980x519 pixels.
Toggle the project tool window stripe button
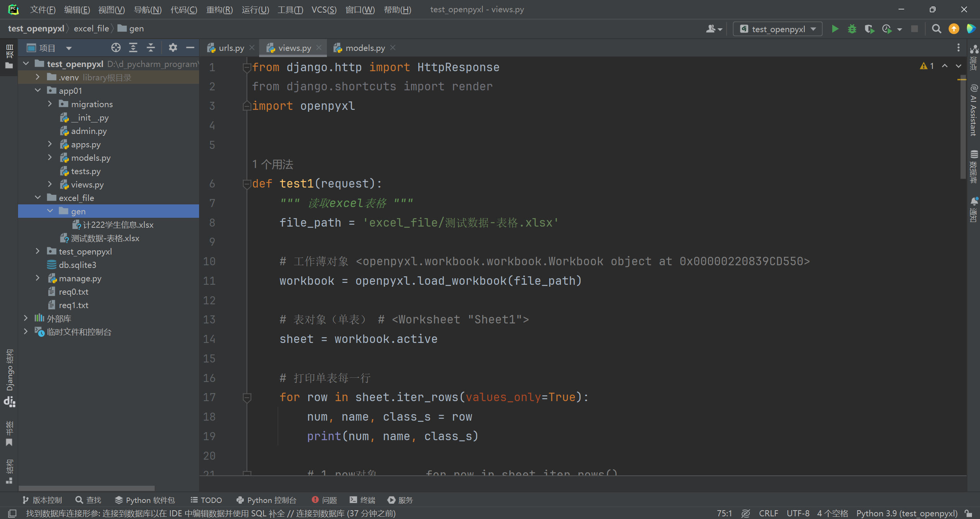click(9, 57)
